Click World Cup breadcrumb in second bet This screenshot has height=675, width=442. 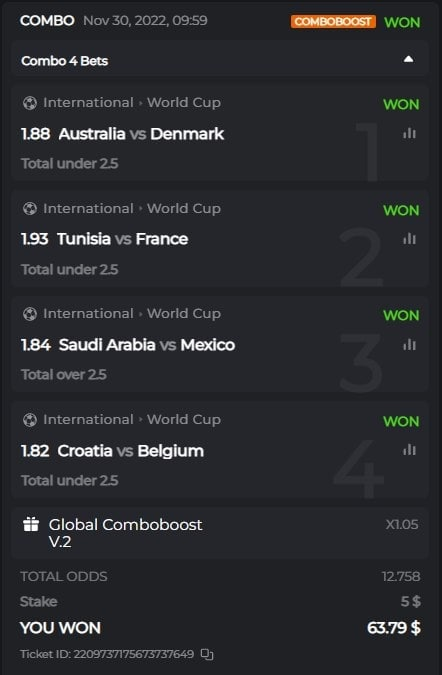point(184,208)
